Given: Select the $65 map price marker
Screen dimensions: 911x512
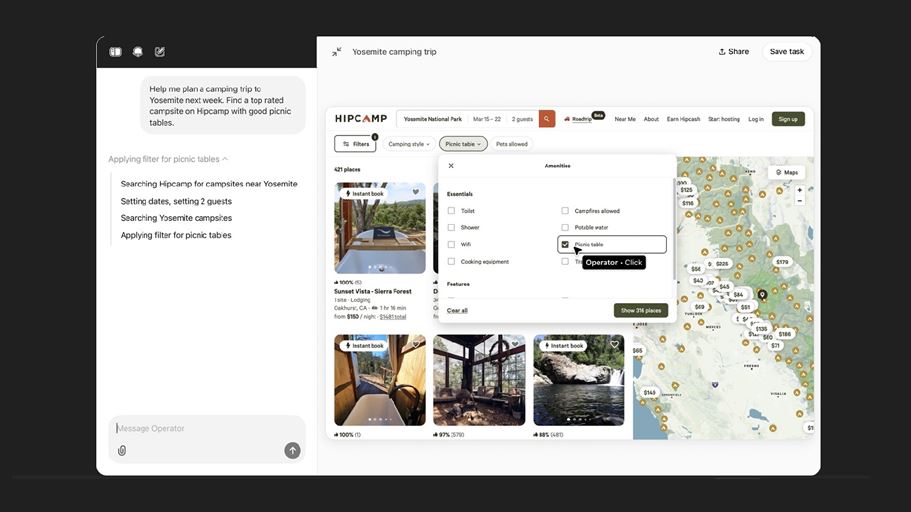Looking at the screenshot, I should pos(638,351).
